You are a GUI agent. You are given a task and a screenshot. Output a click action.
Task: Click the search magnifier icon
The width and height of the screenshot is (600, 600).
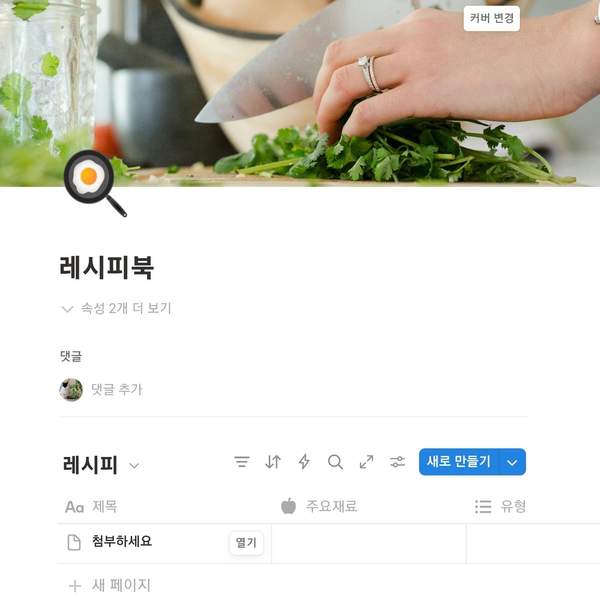(x=335, y=462)
